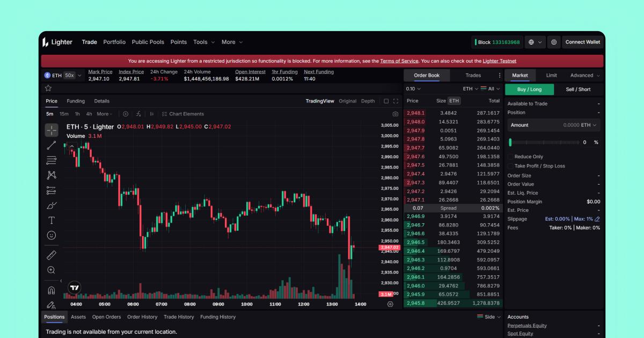Open the Chart Elements button
The height and width of the screenshot is (338, 644).
click(x=183, y=114)
